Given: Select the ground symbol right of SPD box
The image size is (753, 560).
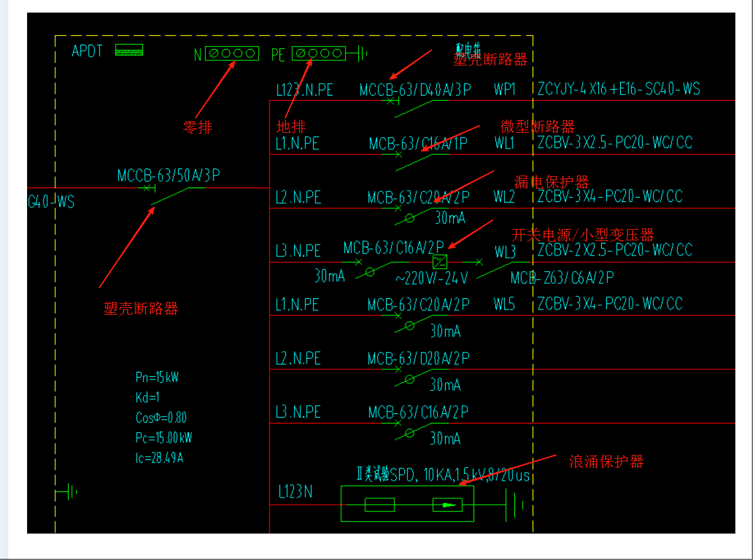Looking at the screenshot, I should tap(514, 505).
